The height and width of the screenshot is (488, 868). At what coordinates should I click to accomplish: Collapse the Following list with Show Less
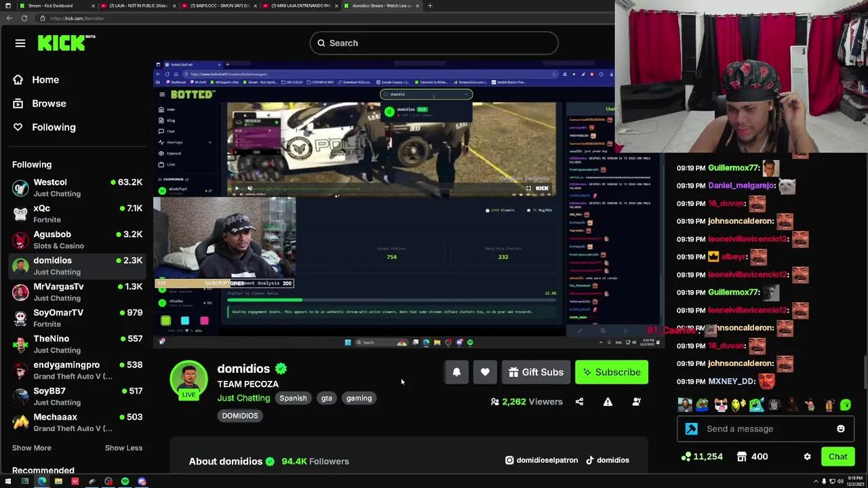pos(123,447)
